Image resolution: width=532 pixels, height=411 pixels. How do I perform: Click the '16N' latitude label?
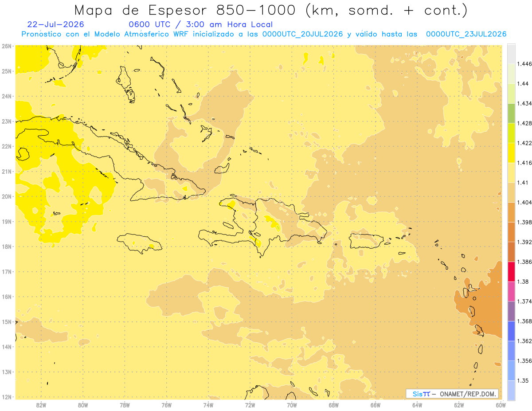coord(6,297)
